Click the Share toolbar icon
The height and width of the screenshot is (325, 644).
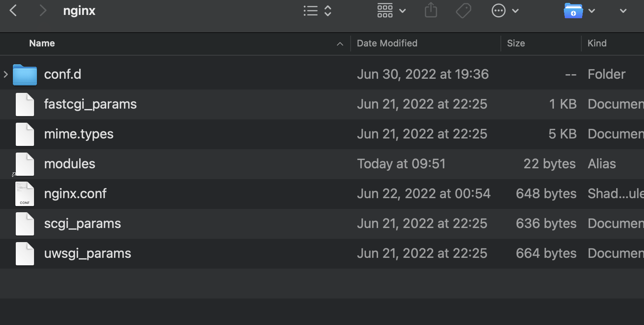[431, 11]
